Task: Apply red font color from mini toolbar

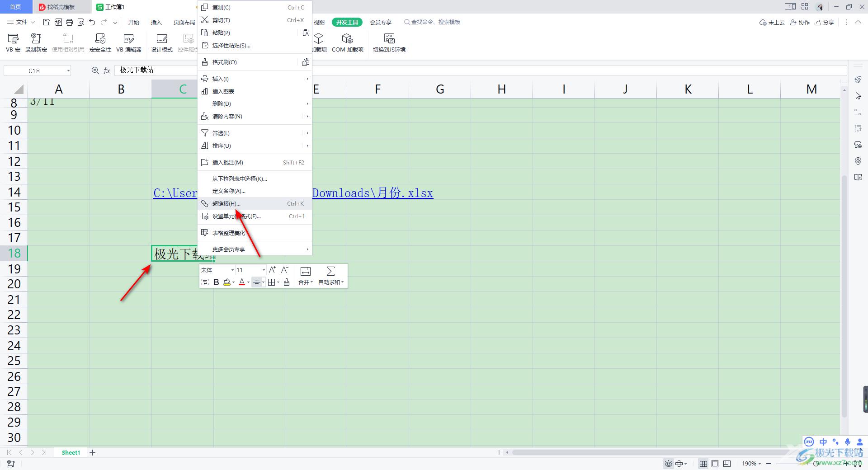Action: [x=242, y=282]
